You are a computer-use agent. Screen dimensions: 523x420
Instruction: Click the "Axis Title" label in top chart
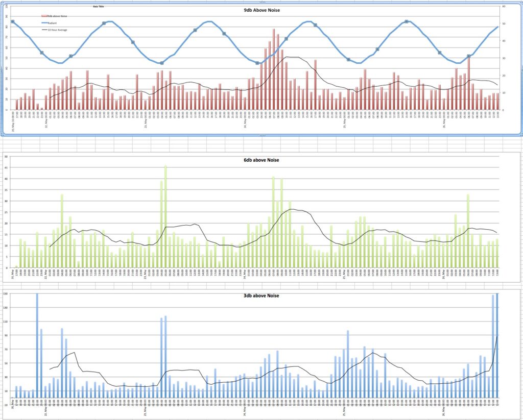[x=99, y=7]
